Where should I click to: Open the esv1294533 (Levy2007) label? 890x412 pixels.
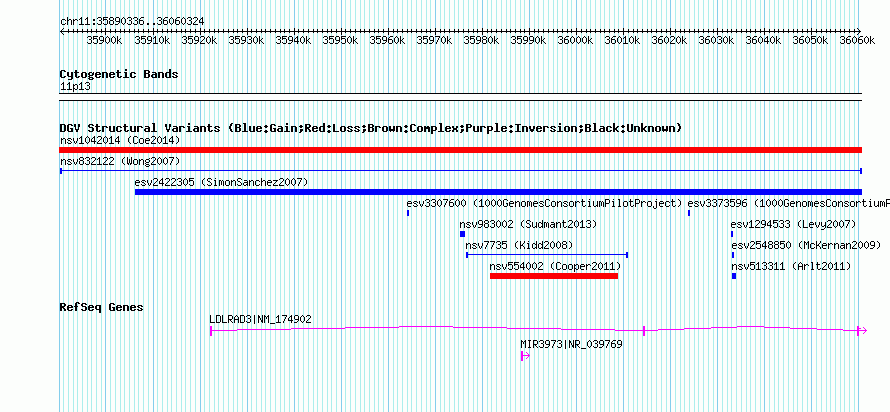pyautogui.click(x=794, y=224)
